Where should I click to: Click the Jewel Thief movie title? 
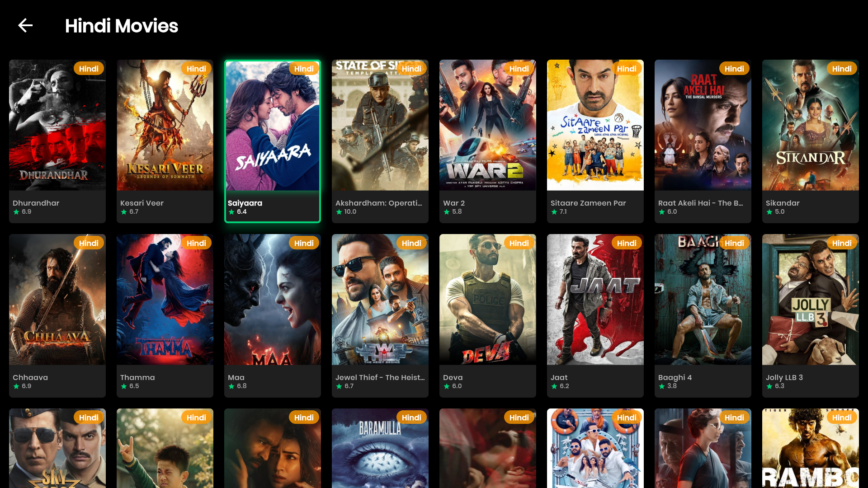coord(380,377)
